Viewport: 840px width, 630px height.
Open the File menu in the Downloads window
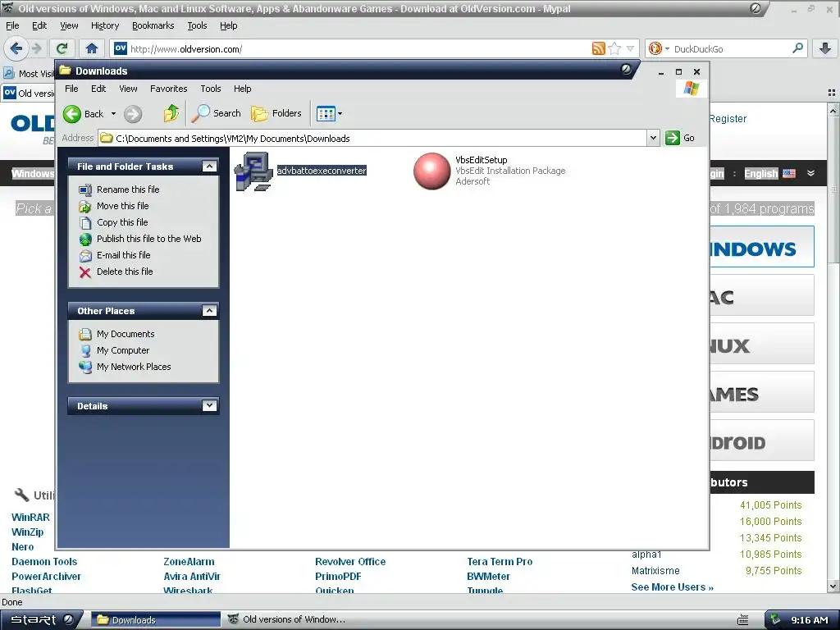71,89
